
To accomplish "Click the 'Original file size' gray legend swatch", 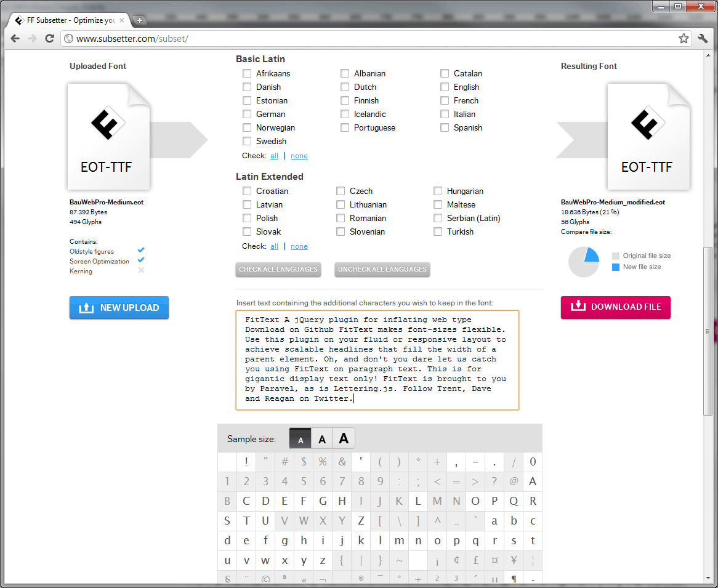I will coord(616,256).
